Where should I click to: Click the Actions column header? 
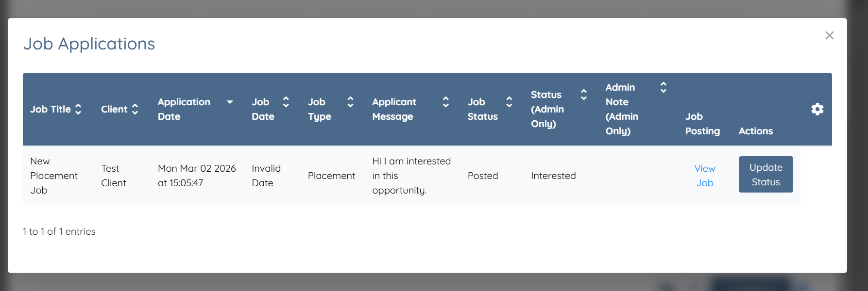pyautogui.click(x=756, y=131)
